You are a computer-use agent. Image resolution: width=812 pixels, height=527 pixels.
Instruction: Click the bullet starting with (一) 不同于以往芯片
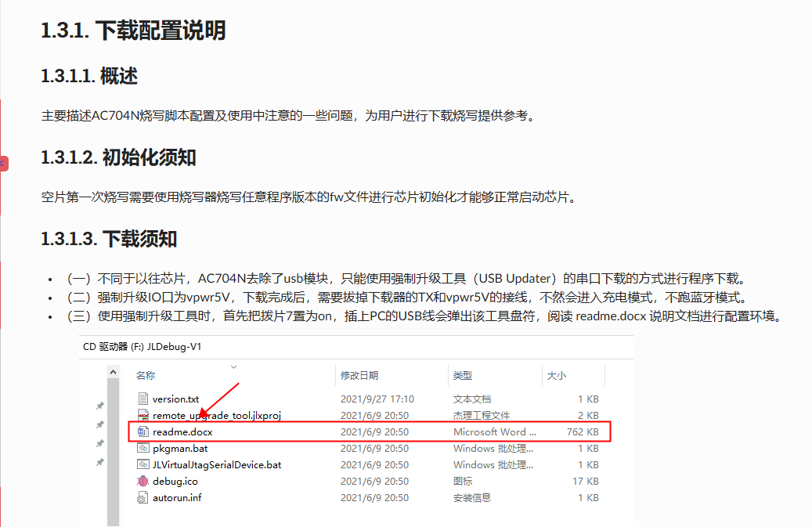click(409, 279)
